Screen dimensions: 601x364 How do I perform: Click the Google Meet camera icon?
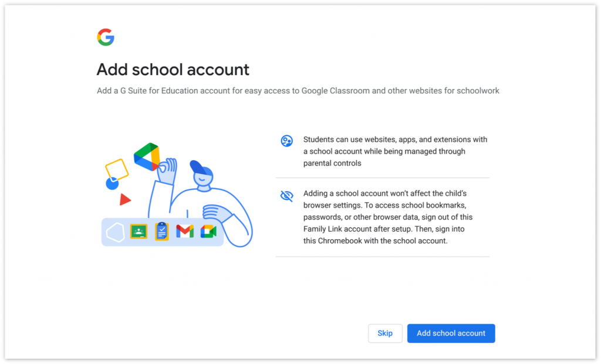(208, 232)
